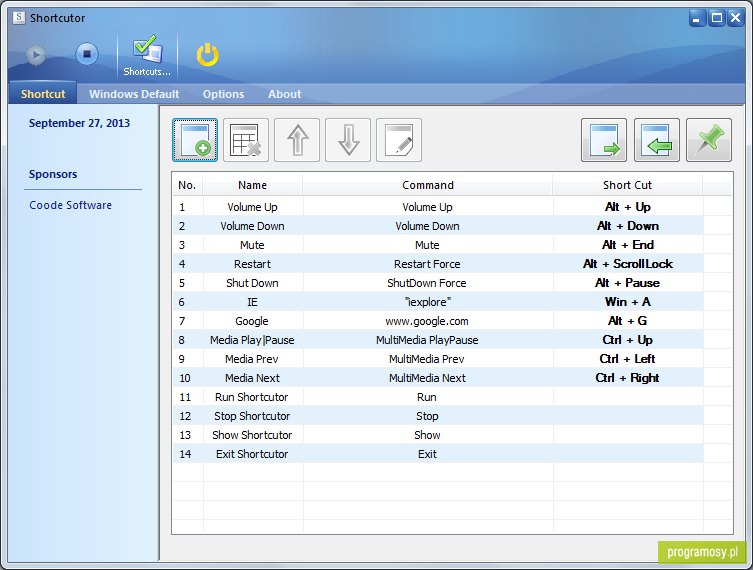Click the September 27, 2013 date label
The image size is (753, 570).
[x=79, y=123]
